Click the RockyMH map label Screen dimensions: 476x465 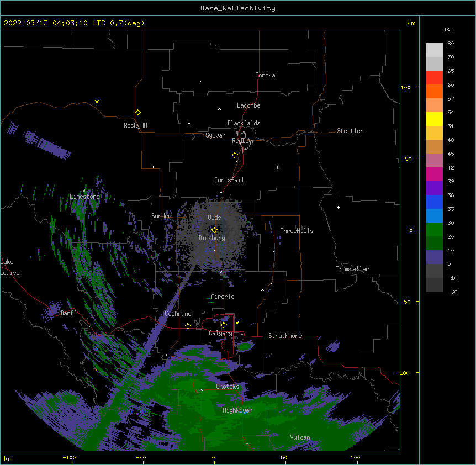135,125
